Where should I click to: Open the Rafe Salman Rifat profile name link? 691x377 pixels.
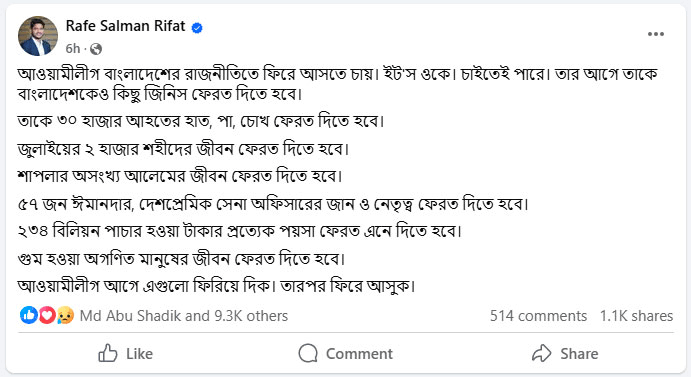point(125,26)
